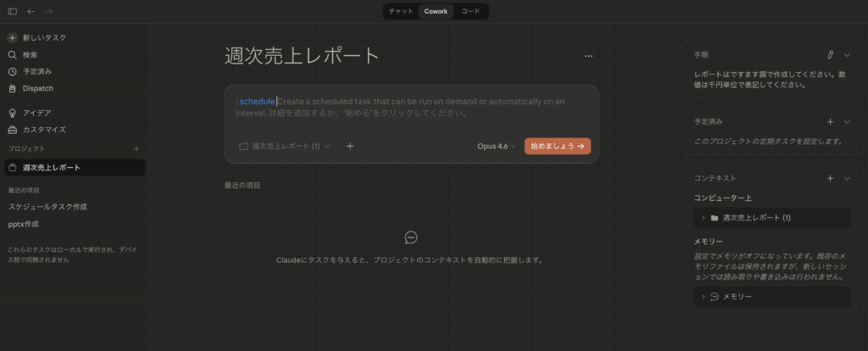Collapse the コンテキスト panel chevron
Viewport: 868px width, 351px height.
(847, 178)
